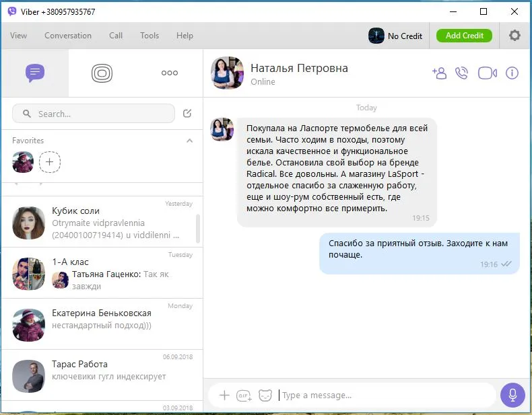Image resolution: width=532 pixels, height=415 pixels.
Task: Open the Екатерина Беньковская conversation
Action: 102,324
